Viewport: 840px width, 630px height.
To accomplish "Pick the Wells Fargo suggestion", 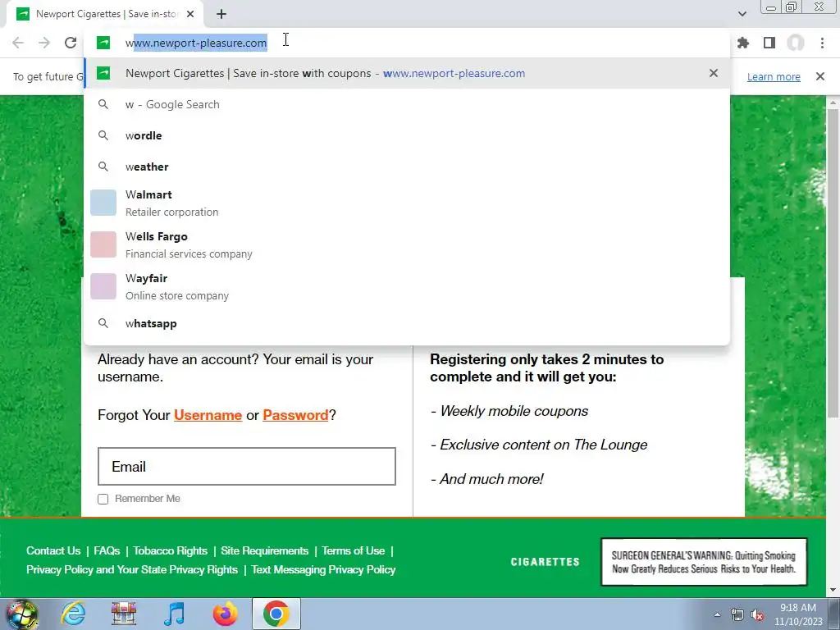I will click(407, 244).
